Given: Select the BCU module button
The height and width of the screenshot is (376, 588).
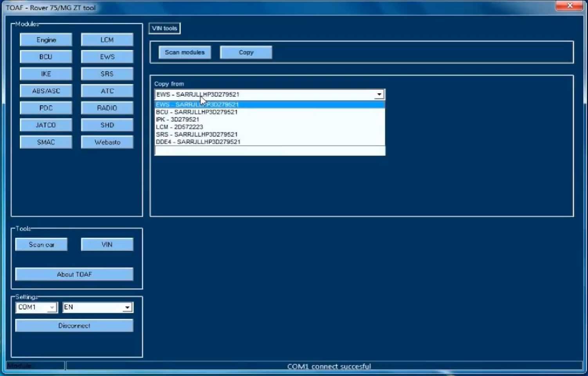Looking at the screenshot, I should point(46,57).
